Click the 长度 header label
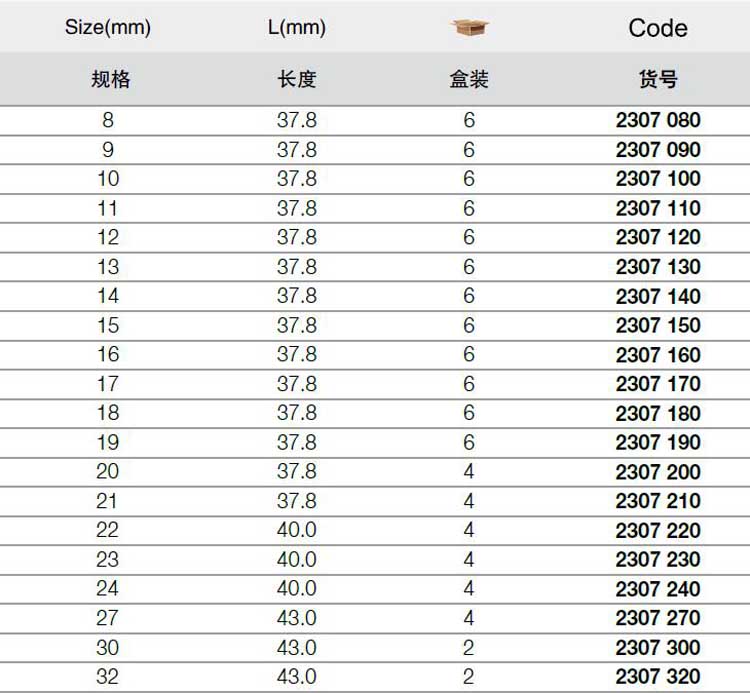750x693 pixels. [297, 80]
